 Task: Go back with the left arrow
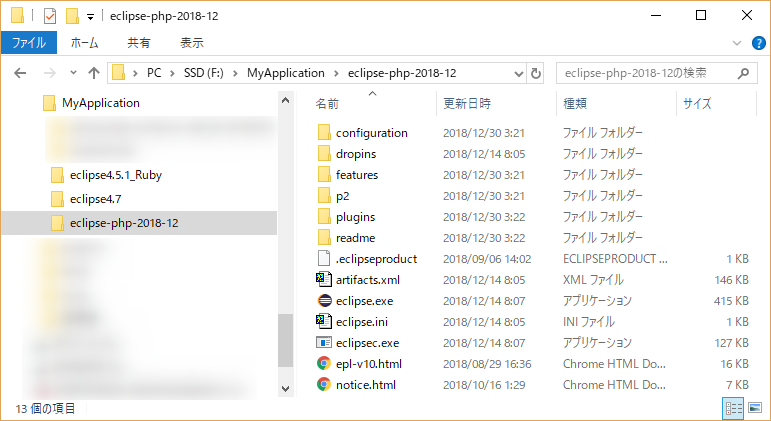click(x=20, y=73)
